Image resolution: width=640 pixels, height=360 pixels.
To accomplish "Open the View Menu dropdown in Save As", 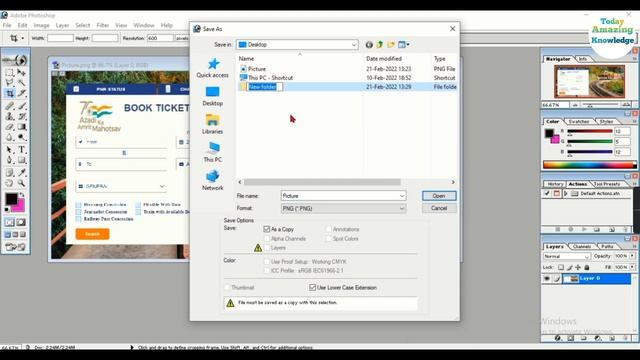I will [404, 44].
